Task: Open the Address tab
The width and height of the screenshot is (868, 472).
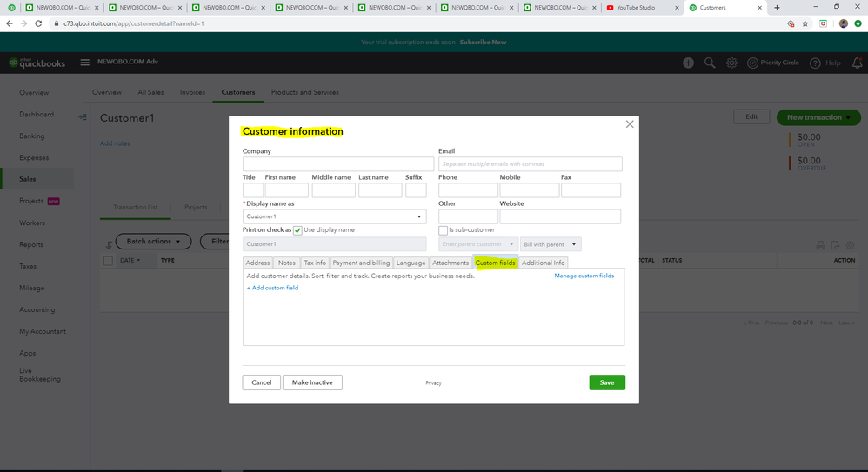Action: 257,263
